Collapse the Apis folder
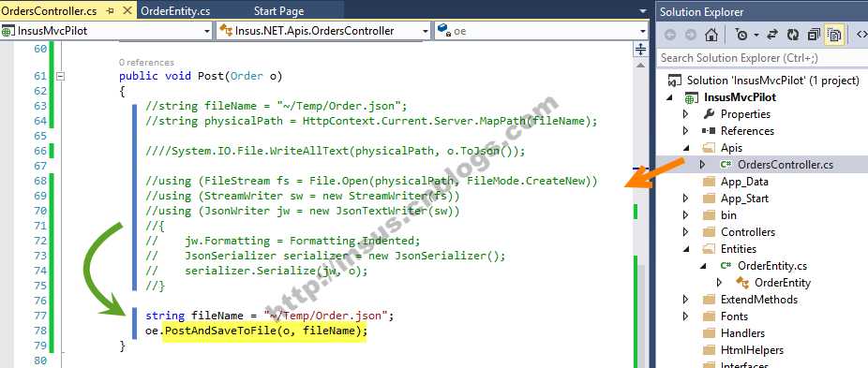Screen dimensions: 868x368 tap(686, 148)
